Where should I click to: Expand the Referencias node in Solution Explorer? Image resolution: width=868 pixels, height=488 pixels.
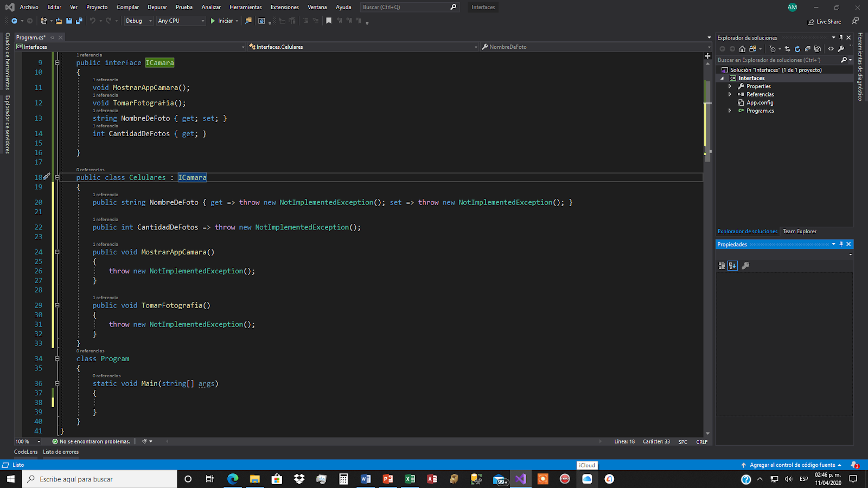(x=730, y=94)
